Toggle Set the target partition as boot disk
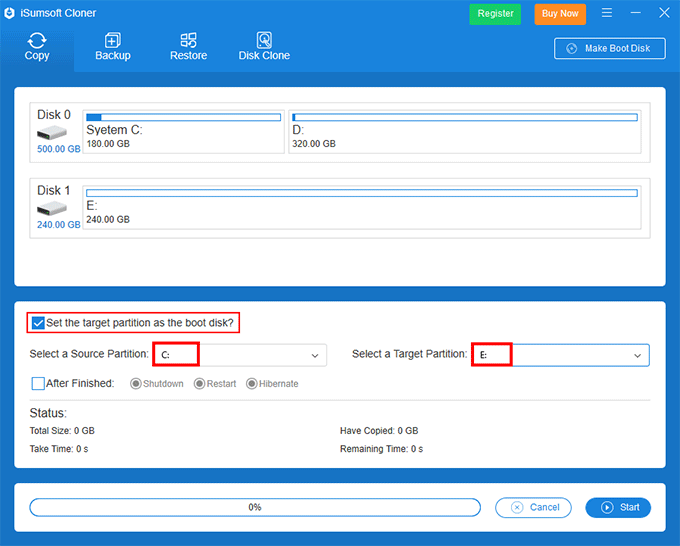Image resolution: width=680 pixels, height=546 pixels. 38,323
